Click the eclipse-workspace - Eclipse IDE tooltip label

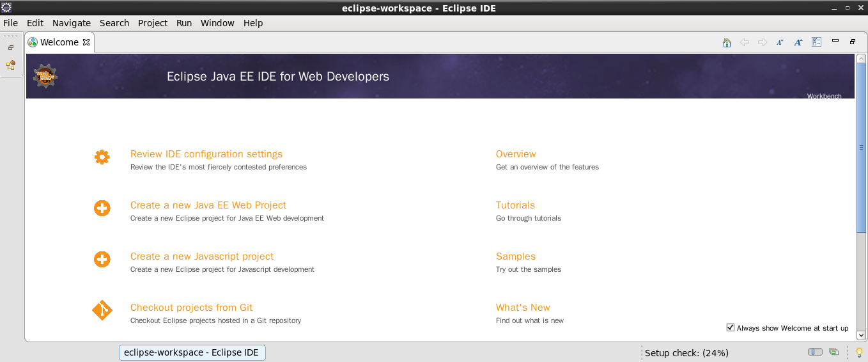[x=192, y=352]
